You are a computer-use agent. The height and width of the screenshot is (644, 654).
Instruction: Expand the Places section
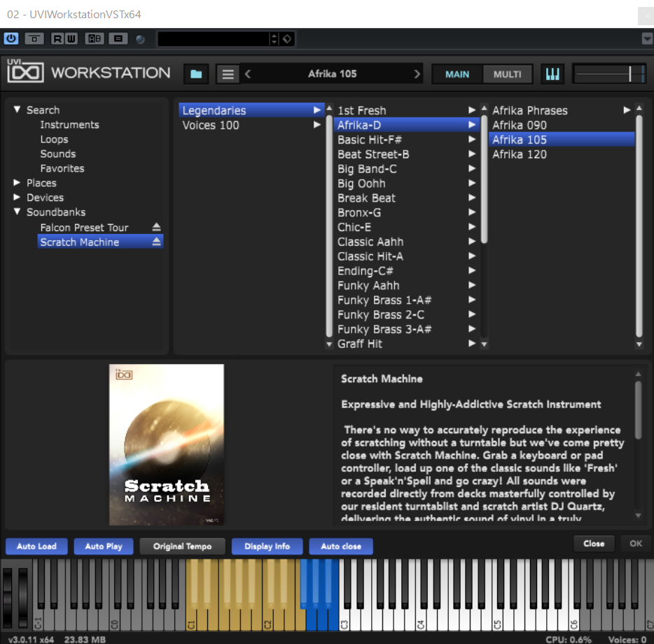(17, 183)
